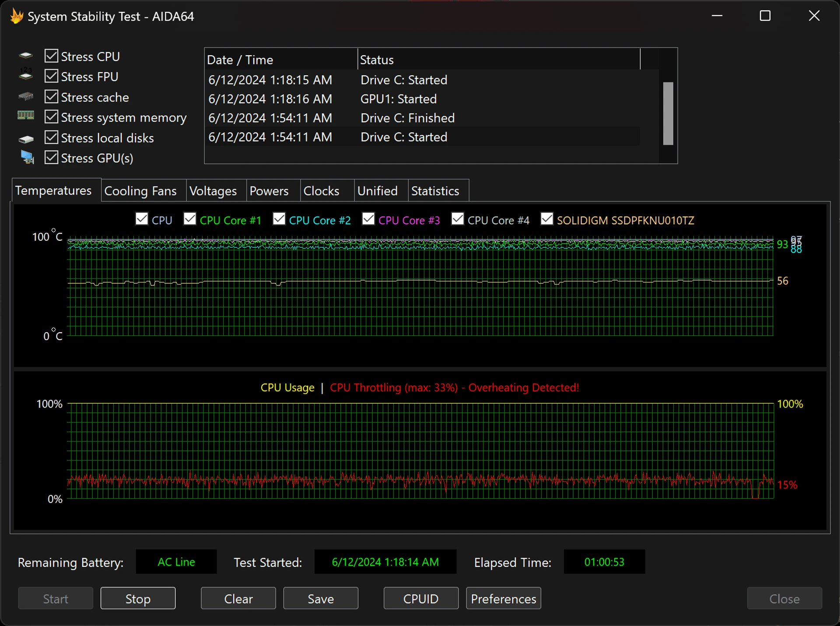Select the GPU1: Started log row

click(x=423, y=99)
